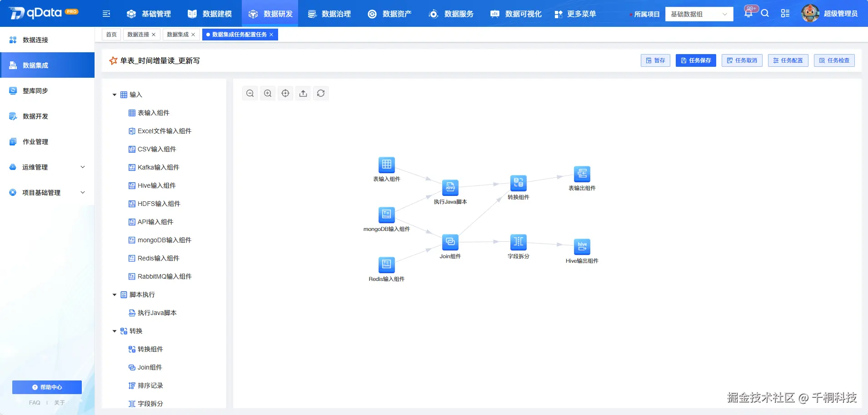Open the 数据服务 top menu
Viewport: 868px width, 415px height.
click(x=451, y=14)
